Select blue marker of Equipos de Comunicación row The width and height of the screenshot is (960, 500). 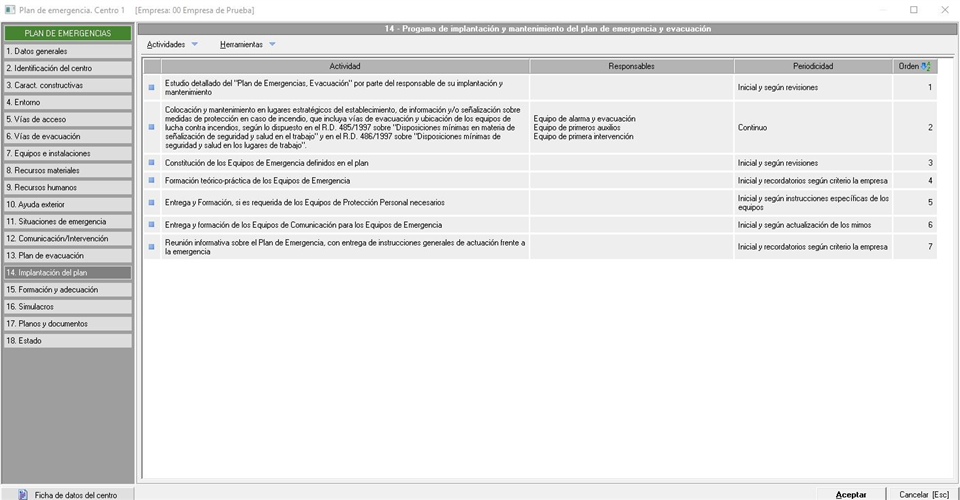click(151, 225)
